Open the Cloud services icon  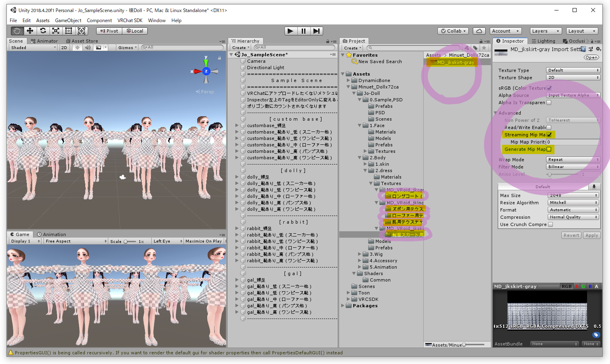pos(479,31)
